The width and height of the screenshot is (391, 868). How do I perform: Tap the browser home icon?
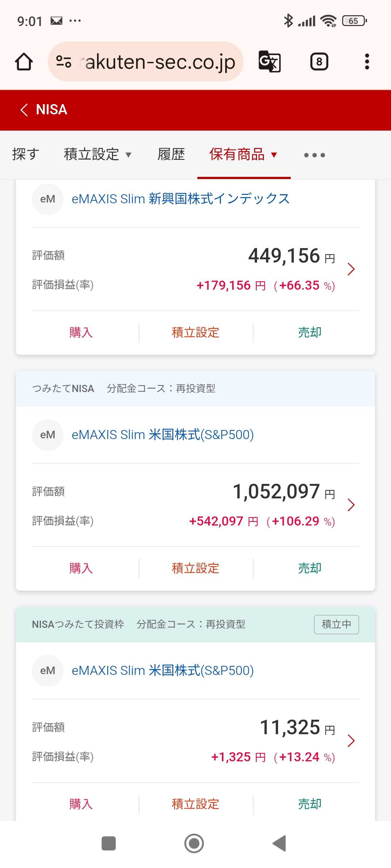pyautogui.click(x=24, y=61)
